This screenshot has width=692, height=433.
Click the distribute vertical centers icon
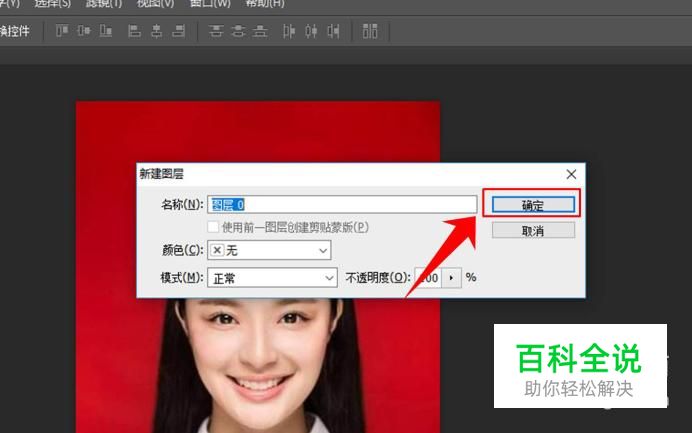coord(238,31)
